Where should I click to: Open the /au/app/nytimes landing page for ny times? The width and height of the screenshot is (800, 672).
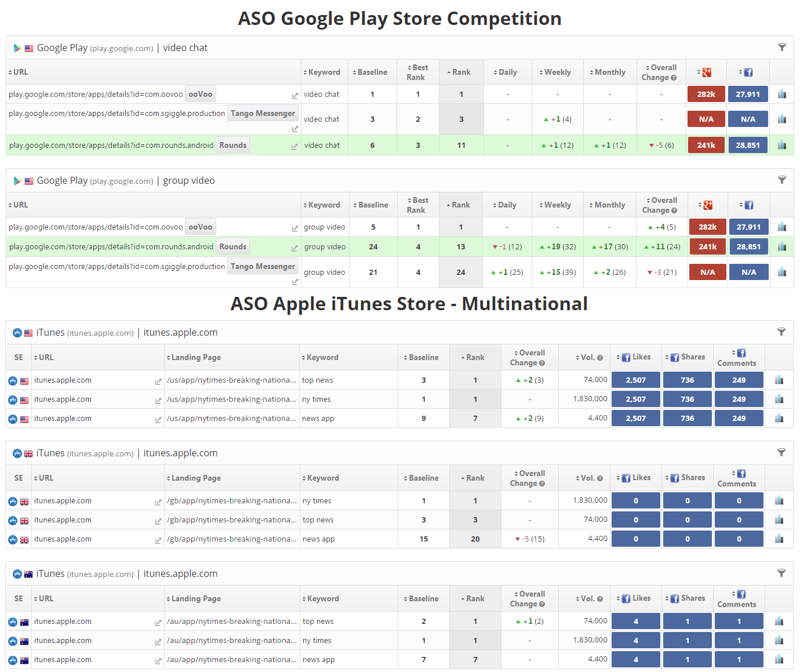click(231, 641)
